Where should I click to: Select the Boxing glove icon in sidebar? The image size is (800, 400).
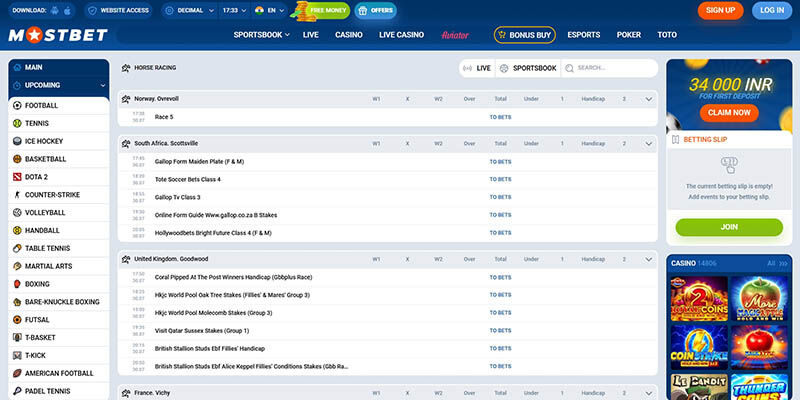coord(17,284)
